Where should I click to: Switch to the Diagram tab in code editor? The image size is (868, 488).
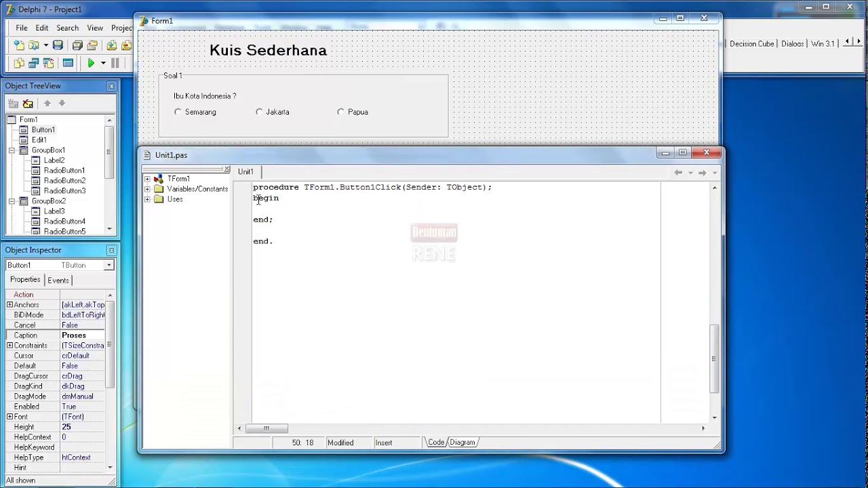point(462,443)
